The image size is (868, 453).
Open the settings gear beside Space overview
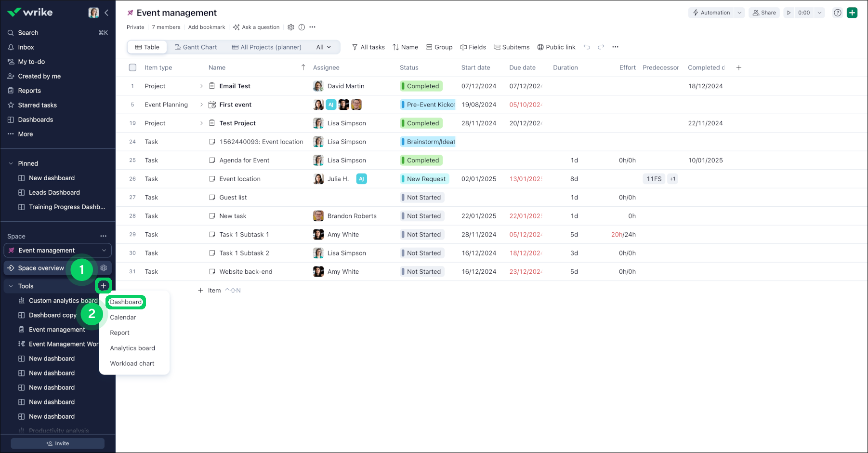pos(104,268)
